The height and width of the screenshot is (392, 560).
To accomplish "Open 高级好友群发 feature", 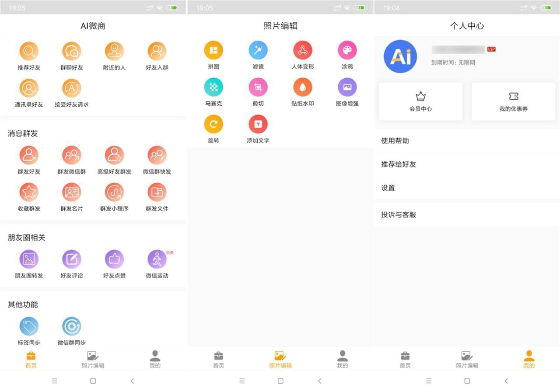I will 114,155.
